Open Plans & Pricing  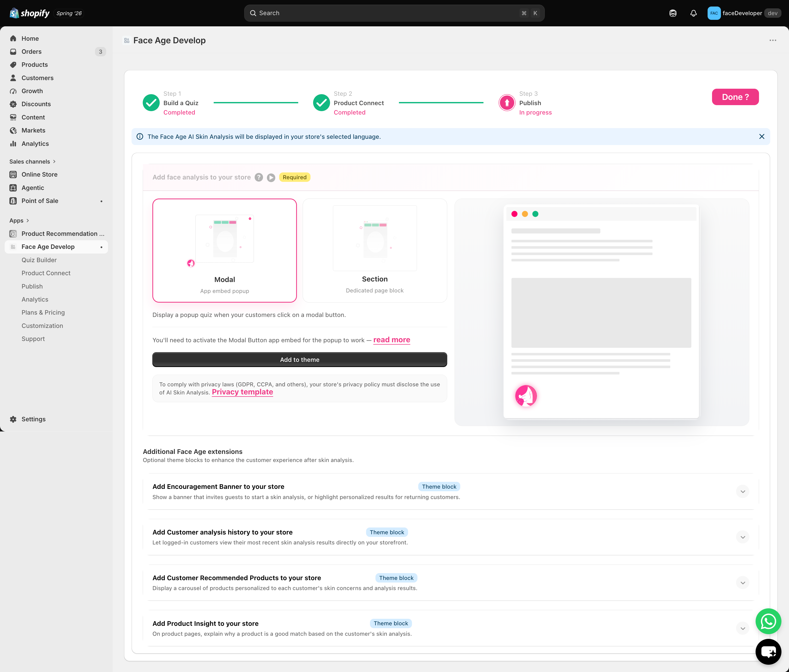pos(43,313)
